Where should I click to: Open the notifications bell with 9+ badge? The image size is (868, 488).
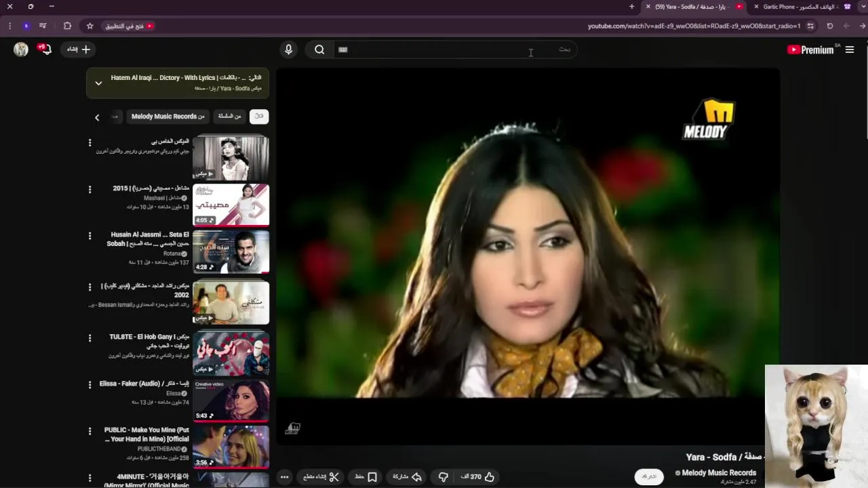(45, 49)
